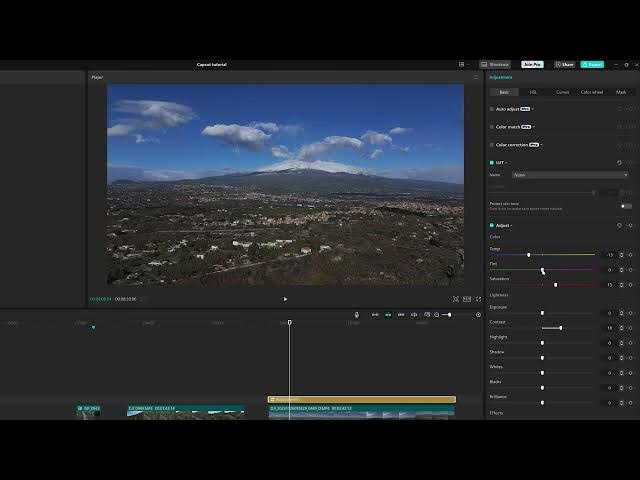The width and height of the screenshot is (640, 480).
Task: Add keyframe diamond for Contrast
Action: click(631, 328)
